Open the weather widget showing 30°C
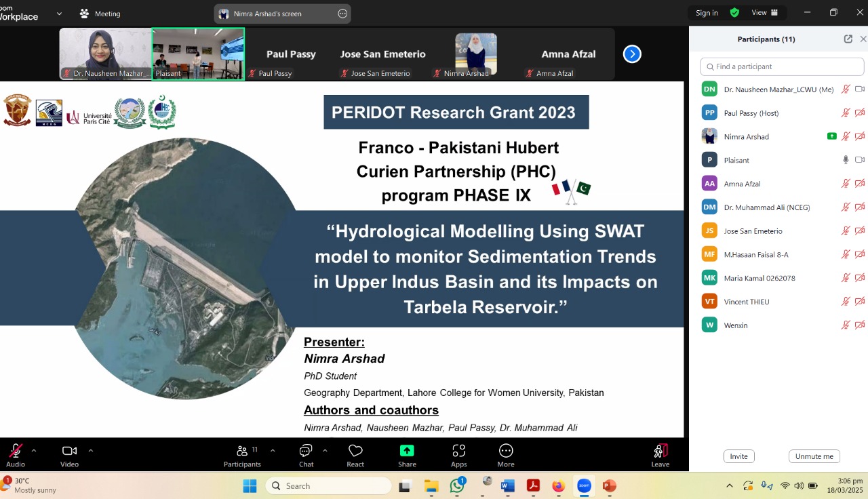 point(31,485)
